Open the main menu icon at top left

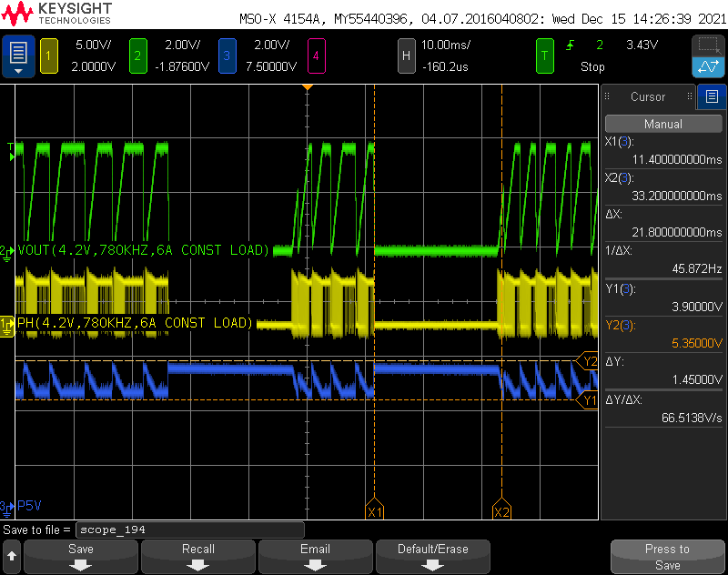(x=18, y=56)
